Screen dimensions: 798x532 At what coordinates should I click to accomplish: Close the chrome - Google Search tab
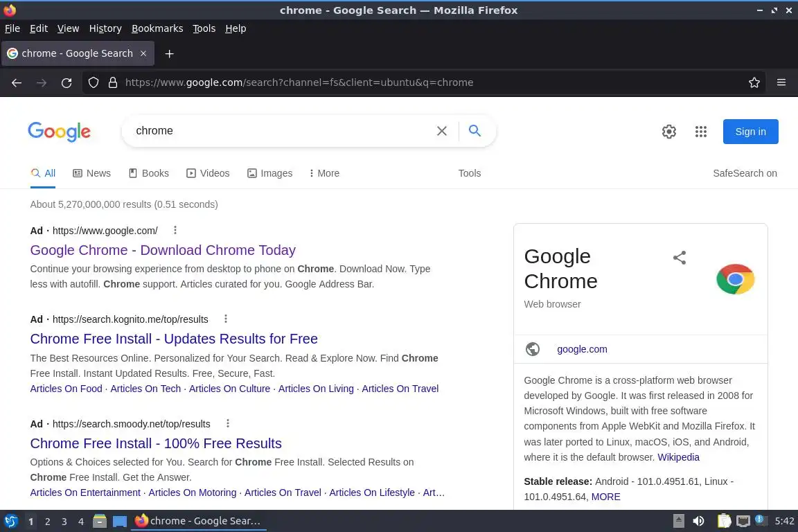click(143, 53)
